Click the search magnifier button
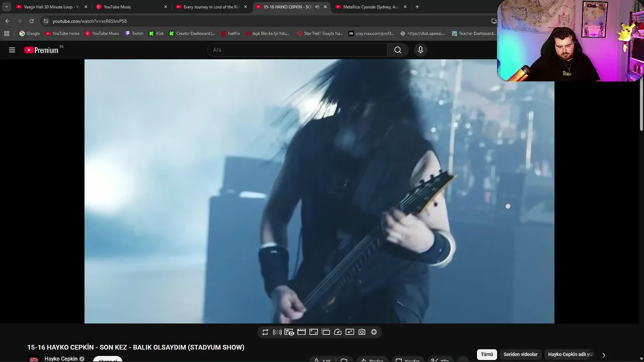Screen dimensions: 644x362 coord(398,50)
